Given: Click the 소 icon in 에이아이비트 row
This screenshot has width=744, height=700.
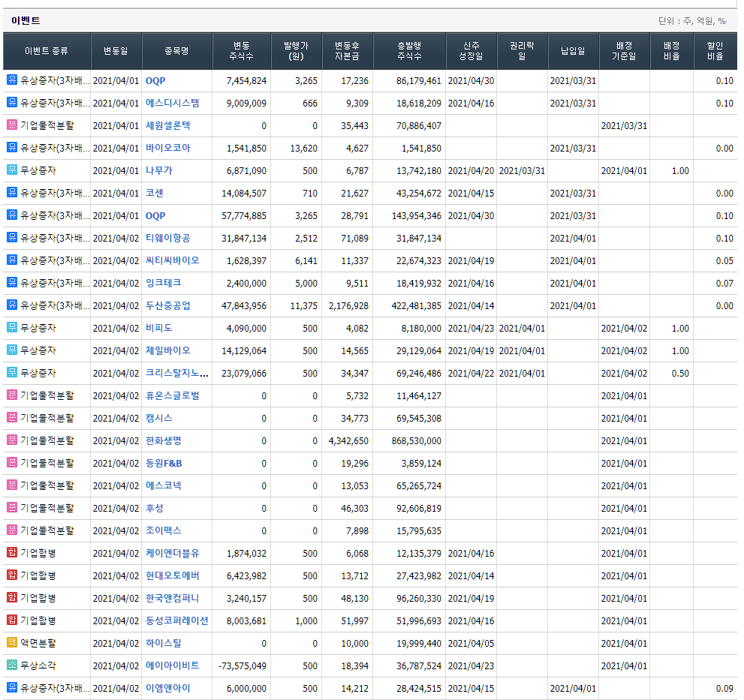Looking at the screenshot, I should [12, 665].
